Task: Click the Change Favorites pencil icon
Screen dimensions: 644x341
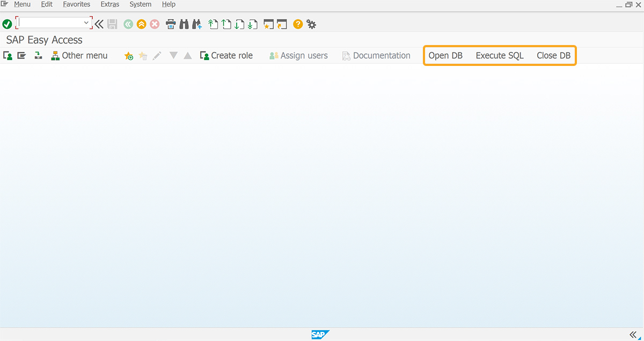Action: pos(157,56)
